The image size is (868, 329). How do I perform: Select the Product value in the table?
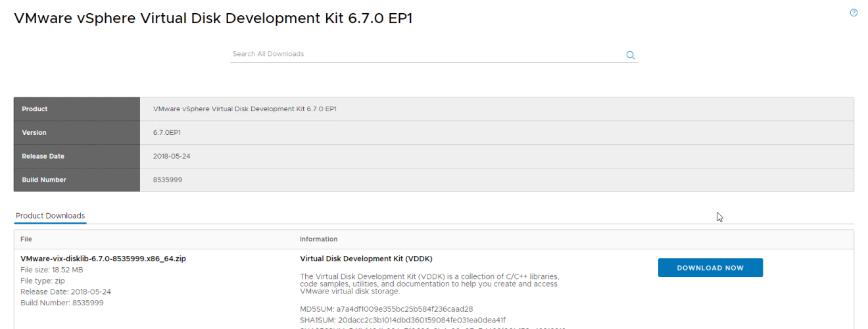pos(245,109)
